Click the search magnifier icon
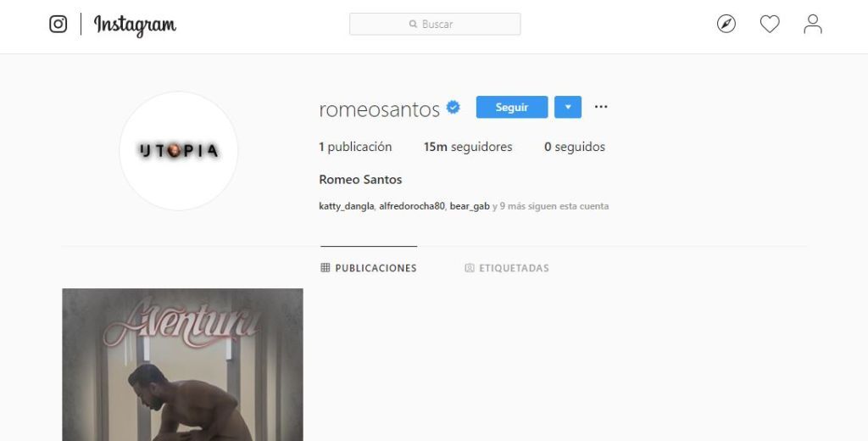This screenshot has width=868, height=441. point(413,24)
